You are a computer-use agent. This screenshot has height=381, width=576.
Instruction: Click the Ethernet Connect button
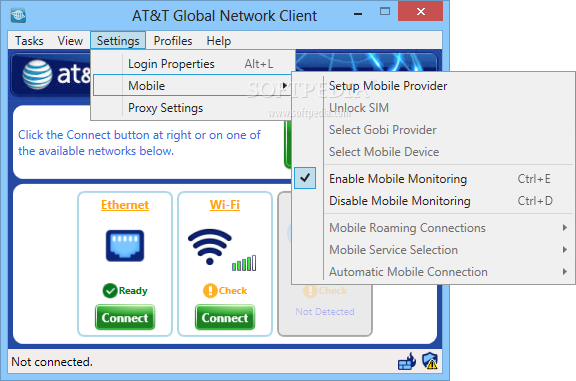coord(125,317)
